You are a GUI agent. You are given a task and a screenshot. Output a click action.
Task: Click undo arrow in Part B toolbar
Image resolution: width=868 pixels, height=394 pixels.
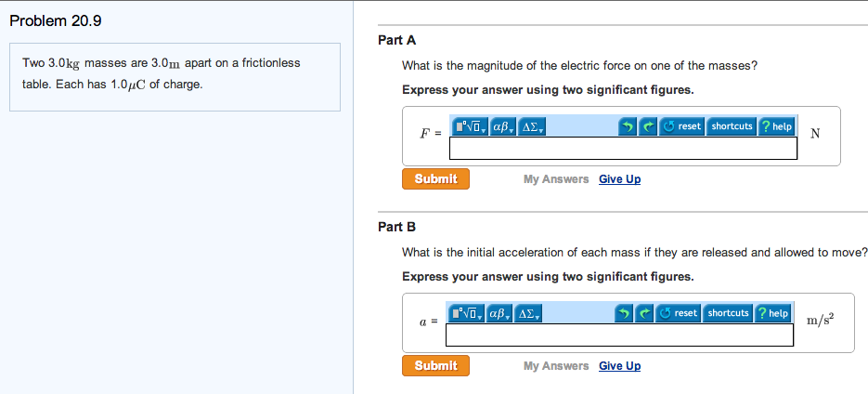[x=628, y=313]
